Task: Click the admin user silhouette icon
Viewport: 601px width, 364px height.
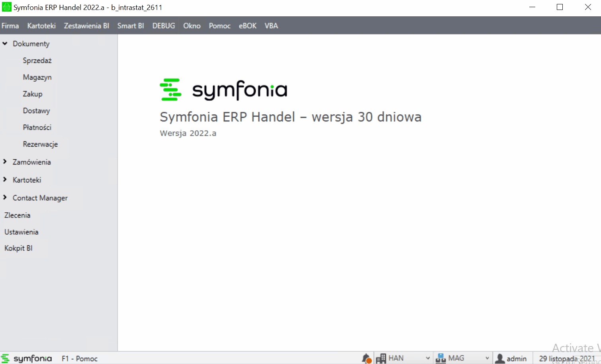Action: (x=500, y=358)
